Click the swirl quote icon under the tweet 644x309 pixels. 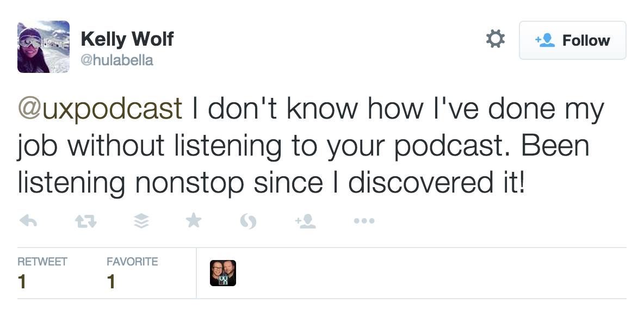(x=248, y=221)
